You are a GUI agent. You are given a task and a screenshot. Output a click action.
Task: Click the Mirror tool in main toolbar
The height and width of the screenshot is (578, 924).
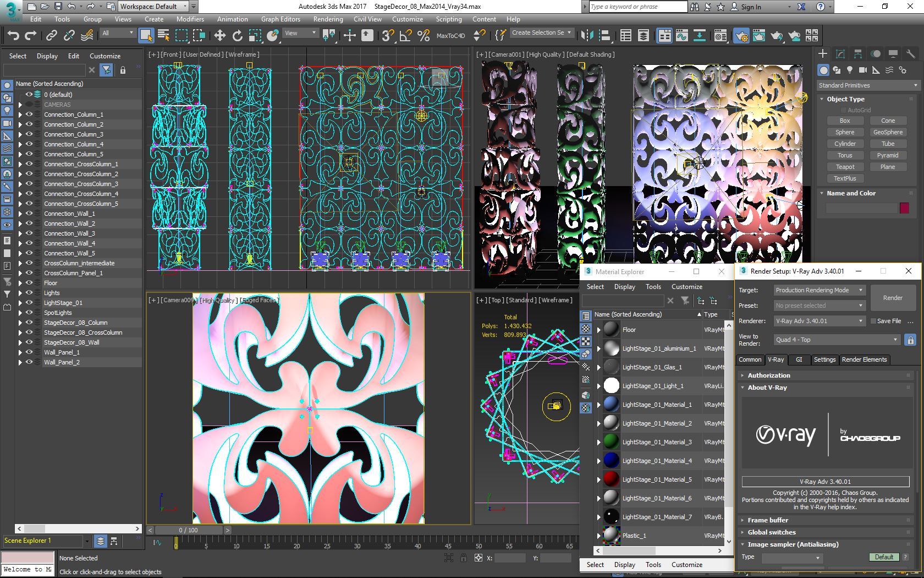click(x=587, y=36)
